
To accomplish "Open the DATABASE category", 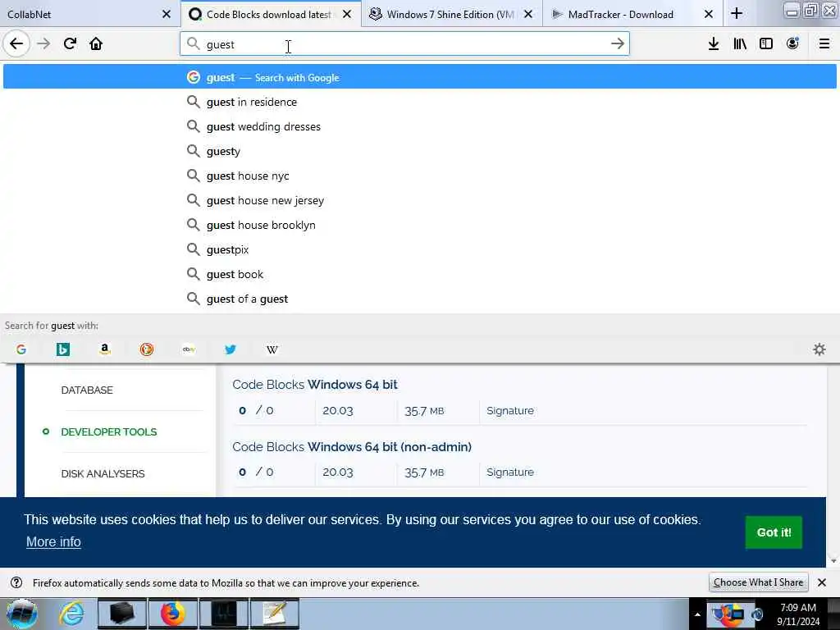I will tap(87, 390).
